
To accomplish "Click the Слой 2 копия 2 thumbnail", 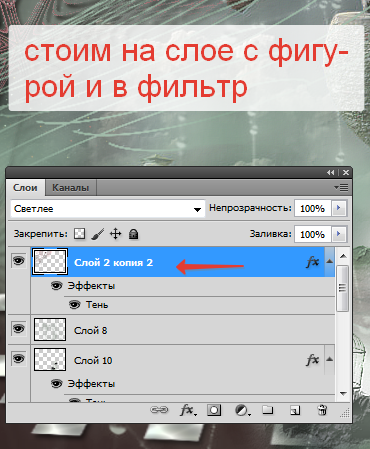I will pos(50,262).
